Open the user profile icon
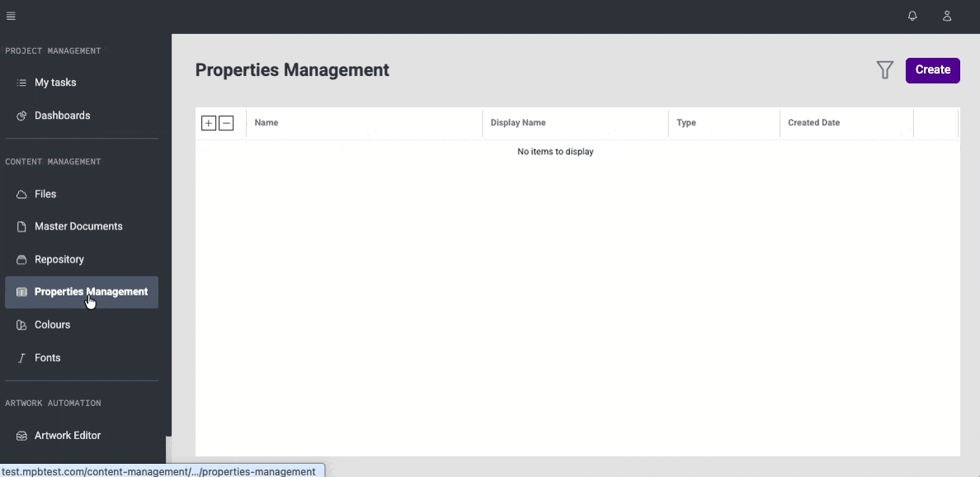 tap(947, 17)
